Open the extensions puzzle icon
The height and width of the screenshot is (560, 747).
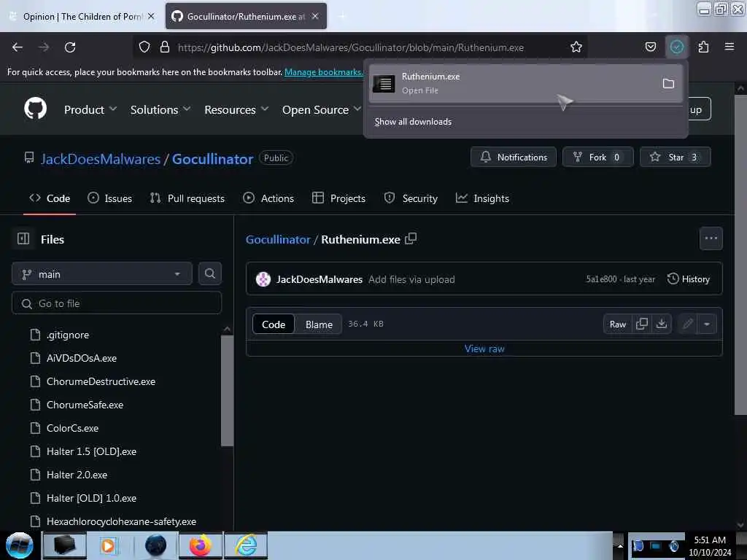tap(703, 47)
